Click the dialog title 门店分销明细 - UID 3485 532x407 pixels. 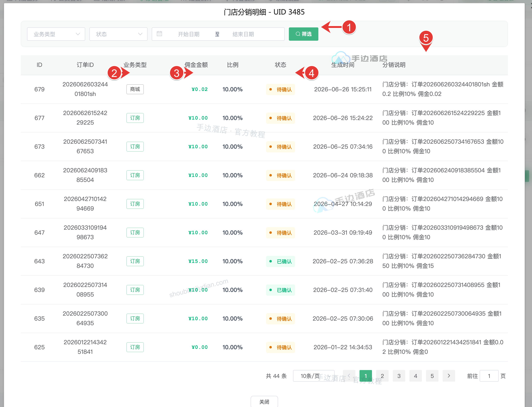[x=264, y=12]
